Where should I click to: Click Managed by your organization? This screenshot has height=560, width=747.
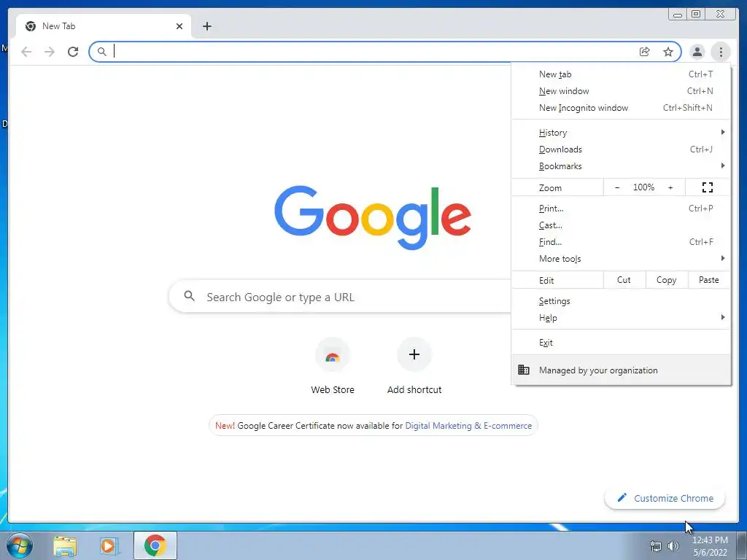pos(622,370)
